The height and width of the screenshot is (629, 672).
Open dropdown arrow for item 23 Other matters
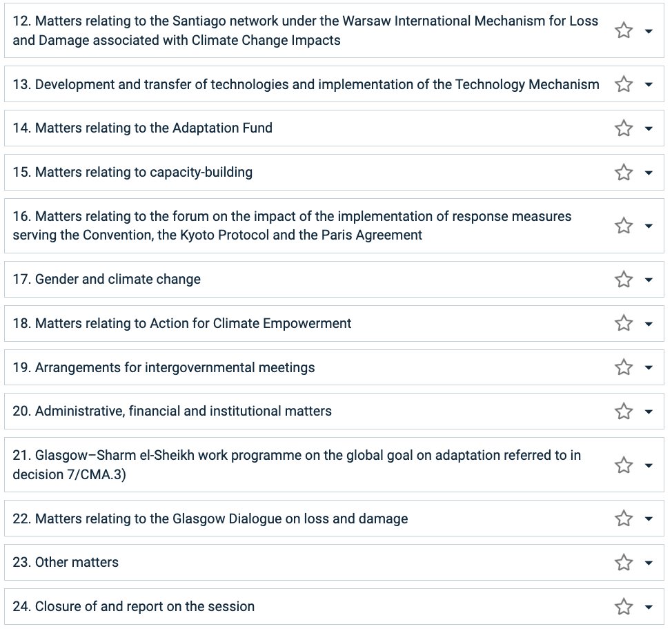(649, 563)
